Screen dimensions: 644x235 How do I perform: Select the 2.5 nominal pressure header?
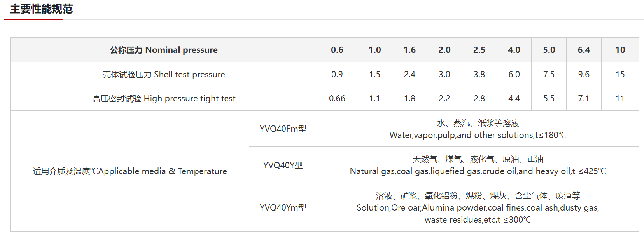click(x=479, y=50)
